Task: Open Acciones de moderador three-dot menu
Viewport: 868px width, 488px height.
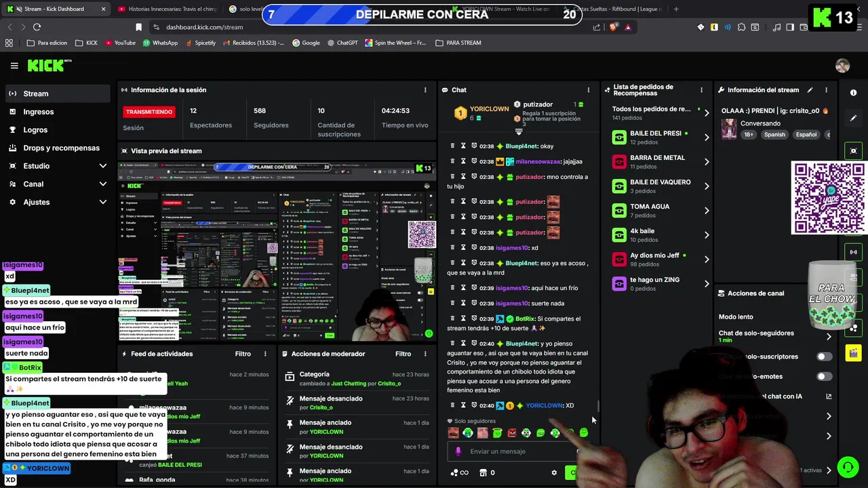Action: [425, 354]
